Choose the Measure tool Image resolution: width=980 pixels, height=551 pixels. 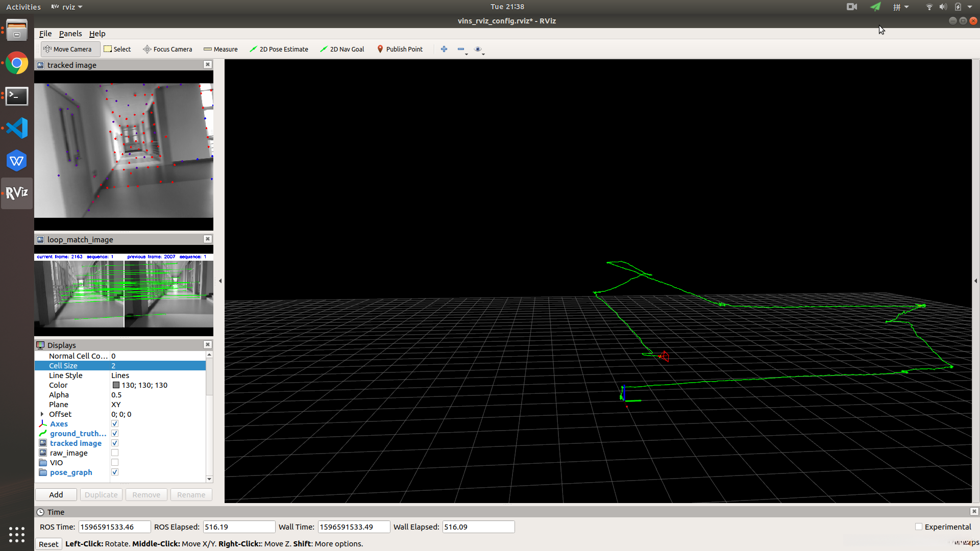[x=220, y=49]
